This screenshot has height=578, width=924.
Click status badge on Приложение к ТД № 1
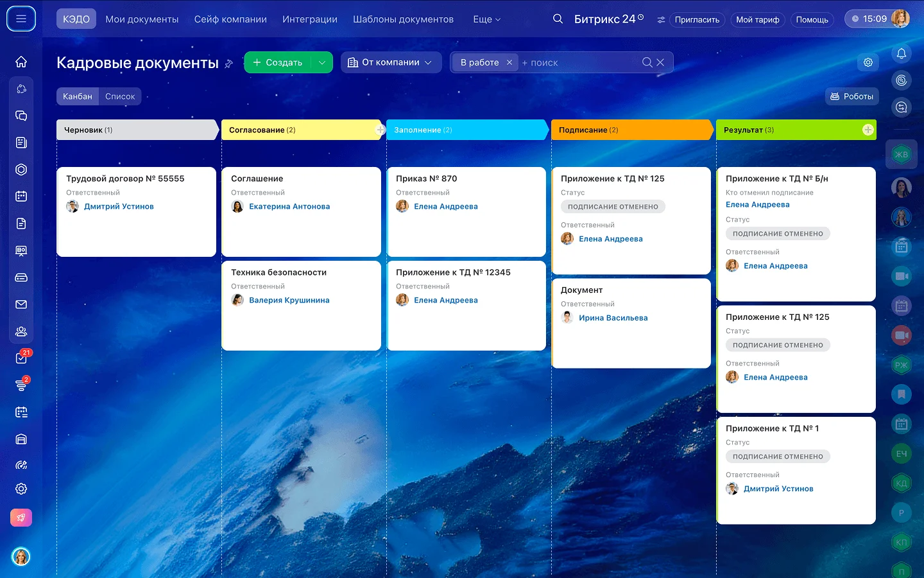pos(778,457)
